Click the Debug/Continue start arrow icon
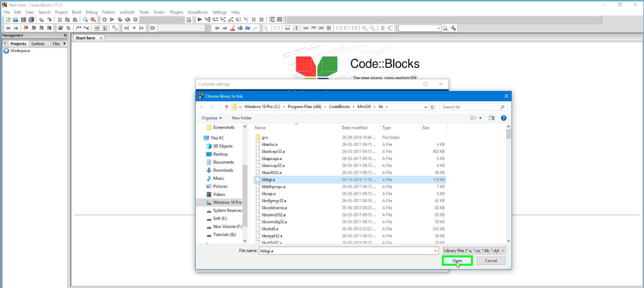The height and width of the screenshot is (288, 644). [200, 19]
